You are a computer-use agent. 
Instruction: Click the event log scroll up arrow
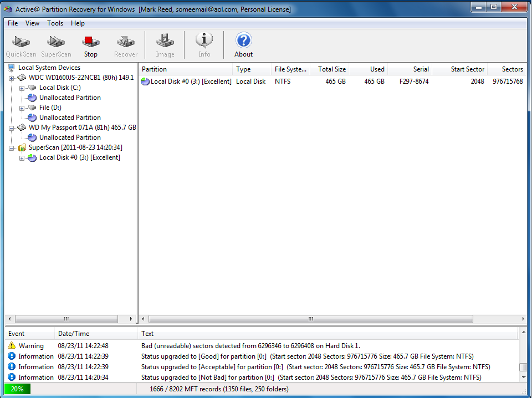click(523, 332)
